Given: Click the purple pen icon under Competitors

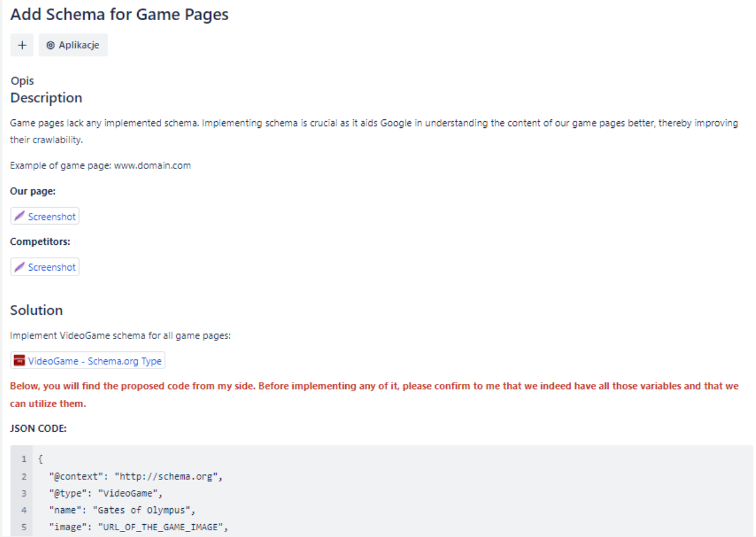Looking at the screenshot, I should [20, 267].
